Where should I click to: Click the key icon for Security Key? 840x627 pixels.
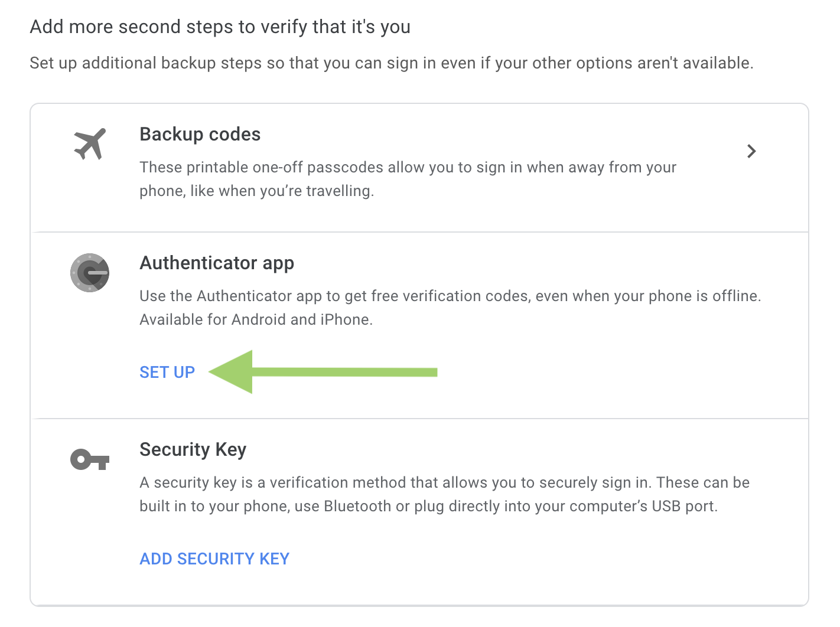90,459
